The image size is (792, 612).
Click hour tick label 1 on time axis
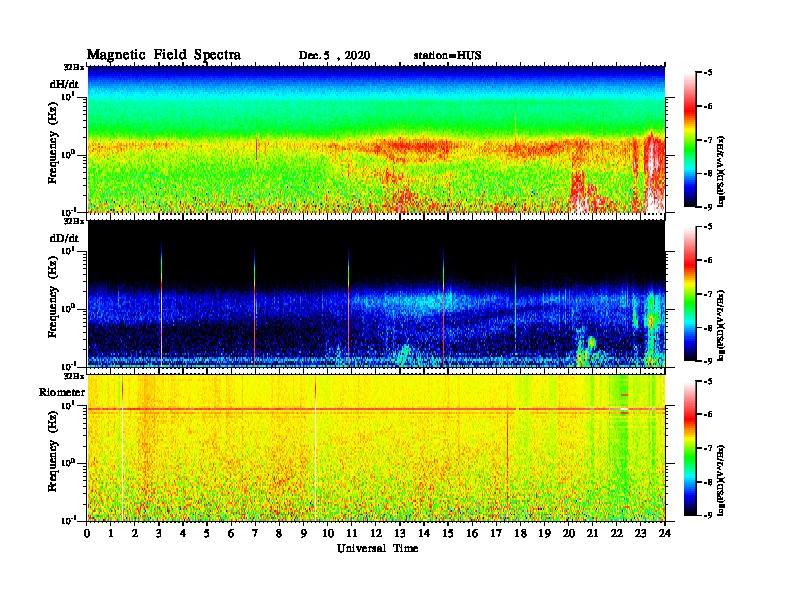[x=111, y=533]
